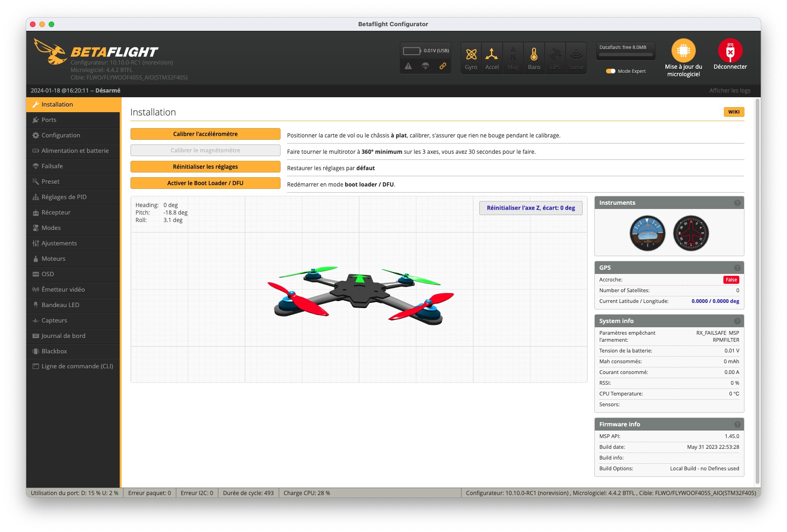Click the RX_FAILSAFE arming flags value

pyautogui.click(x=717, y=337)
